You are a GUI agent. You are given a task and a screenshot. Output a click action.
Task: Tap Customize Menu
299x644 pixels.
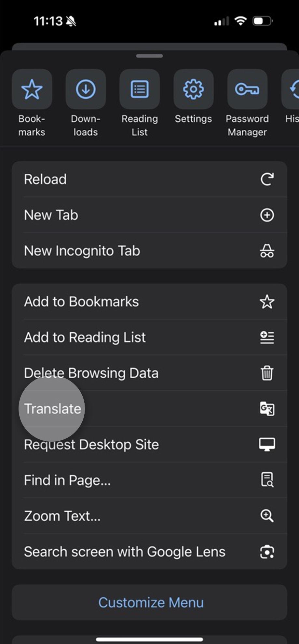[x=150, y=602]
